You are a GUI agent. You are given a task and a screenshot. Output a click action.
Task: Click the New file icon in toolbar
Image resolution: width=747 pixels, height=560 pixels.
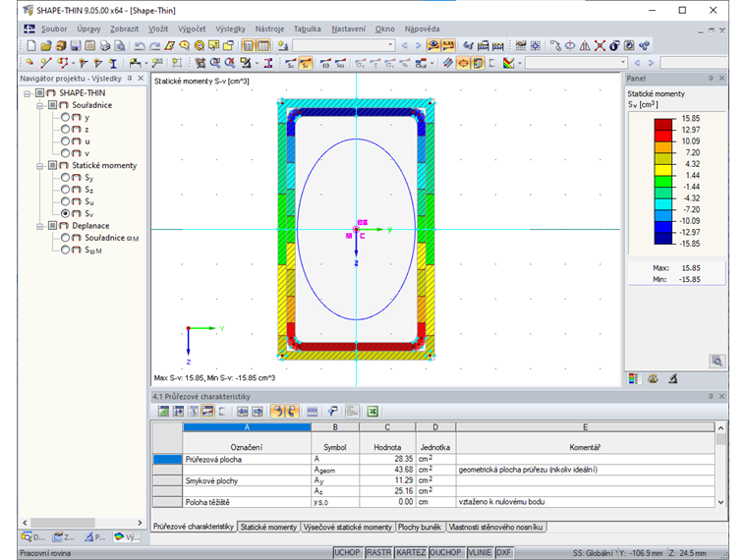click(32, 45)
